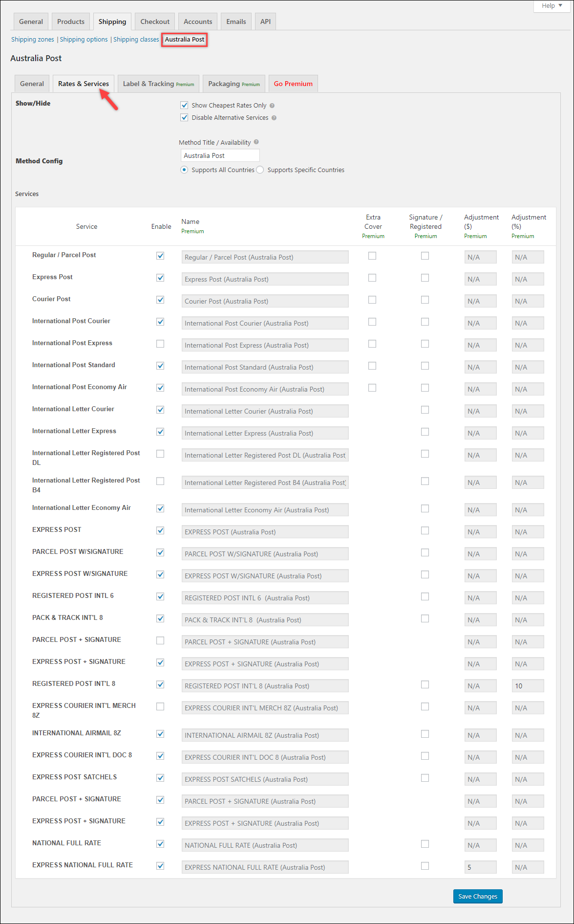
Task: Open the General settings tab at top
Action: click(31, 22)
